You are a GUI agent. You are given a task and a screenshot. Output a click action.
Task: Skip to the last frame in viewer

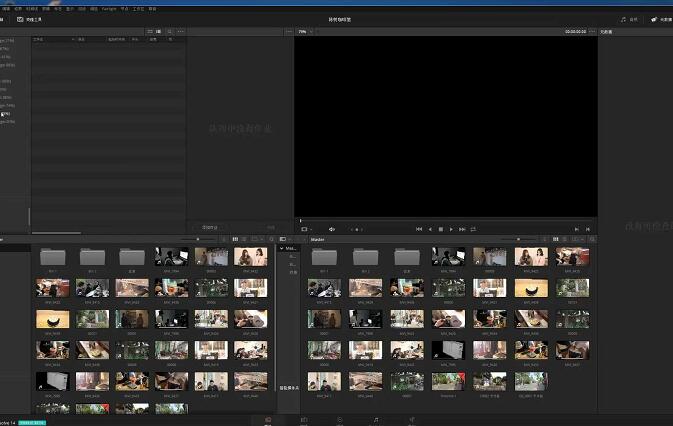pos(462,230)
